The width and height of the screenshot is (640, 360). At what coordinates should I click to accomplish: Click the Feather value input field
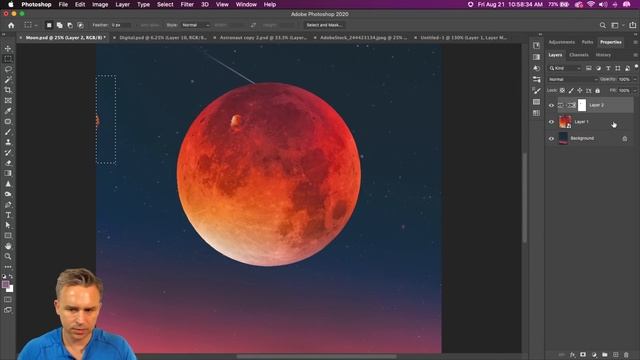120,25
